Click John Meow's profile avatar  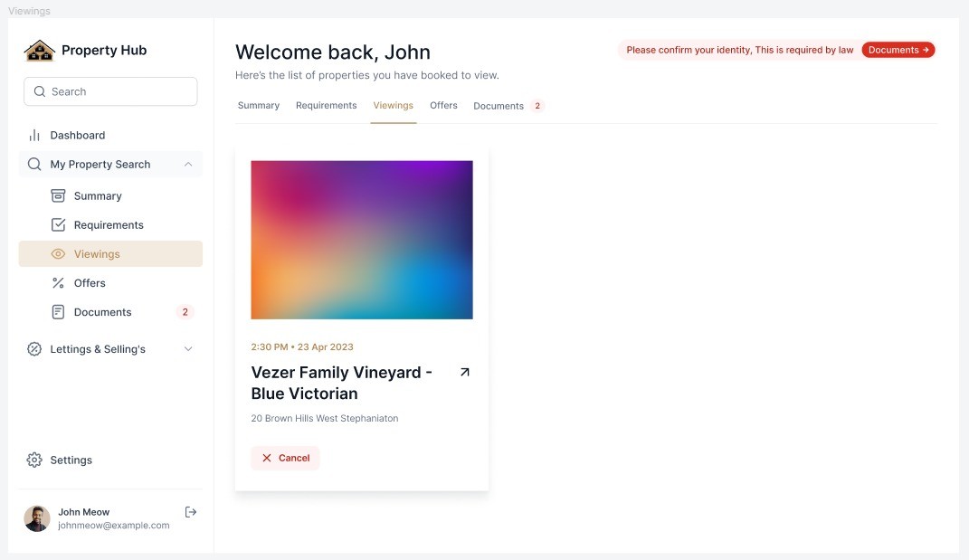[x=37, y=518]
